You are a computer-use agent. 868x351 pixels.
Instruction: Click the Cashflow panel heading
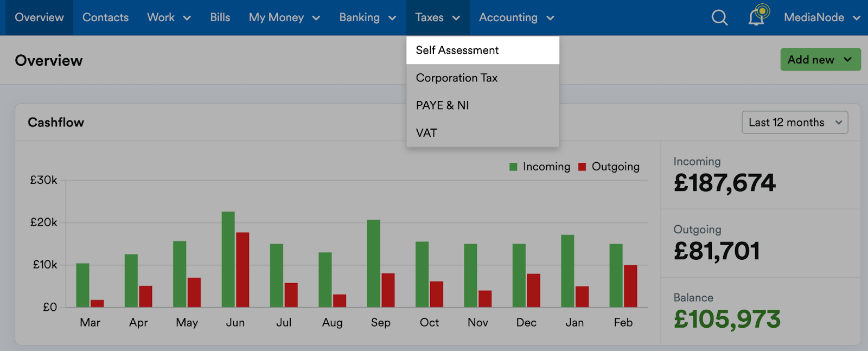pos(56,123)
